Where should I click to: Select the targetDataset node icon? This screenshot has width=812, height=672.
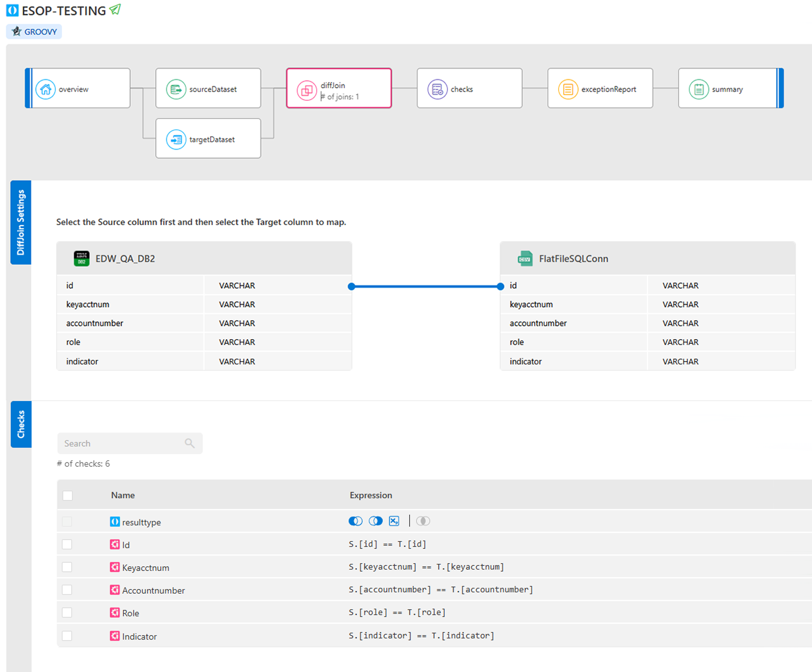point(176,140)
